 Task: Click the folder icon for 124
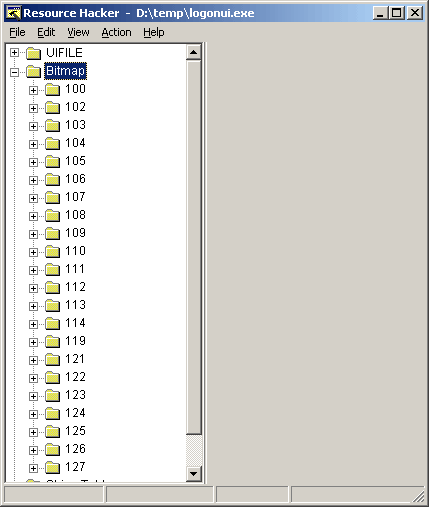(52, 413)
